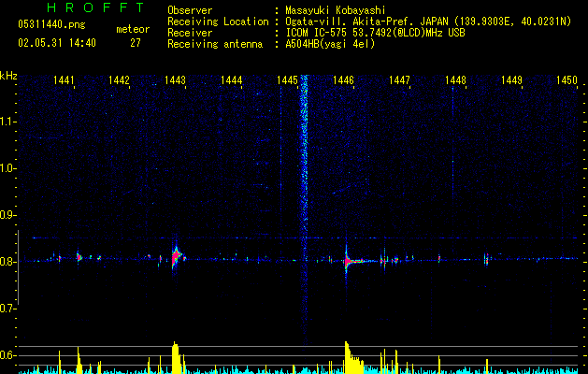The width and height of the screenshot is (588, 374).
Task: Click time marker 1450
Action: coord(566,80)
